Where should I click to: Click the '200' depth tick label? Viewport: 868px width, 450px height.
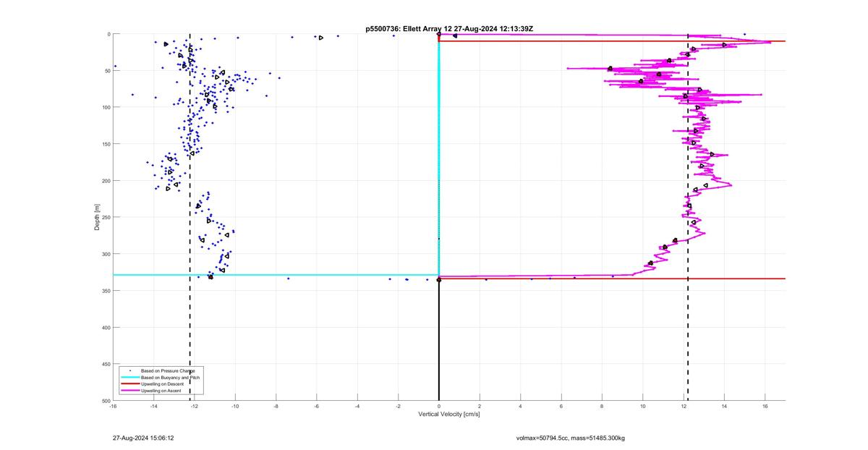[x=106, y=181]
